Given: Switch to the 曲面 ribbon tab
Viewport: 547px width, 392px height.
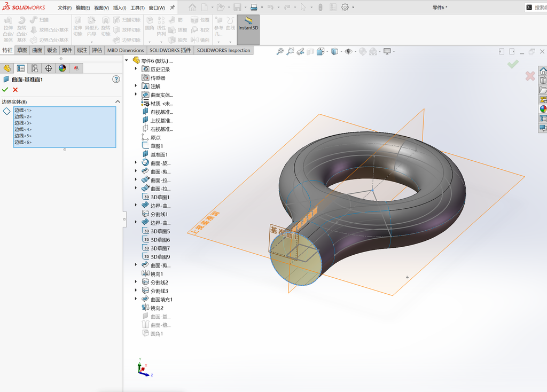Looking at the screenshot, I should [37, 50].
